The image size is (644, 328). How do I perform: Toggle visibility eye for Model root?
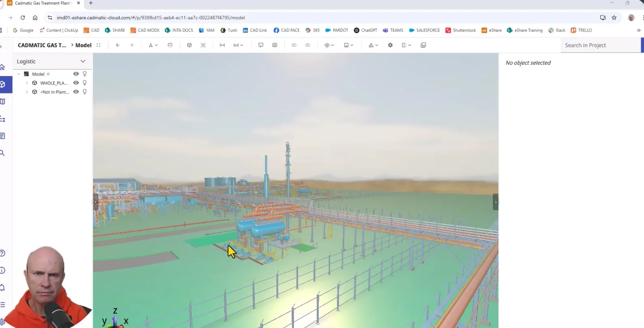pyautogui.click(x=76, y=74)
